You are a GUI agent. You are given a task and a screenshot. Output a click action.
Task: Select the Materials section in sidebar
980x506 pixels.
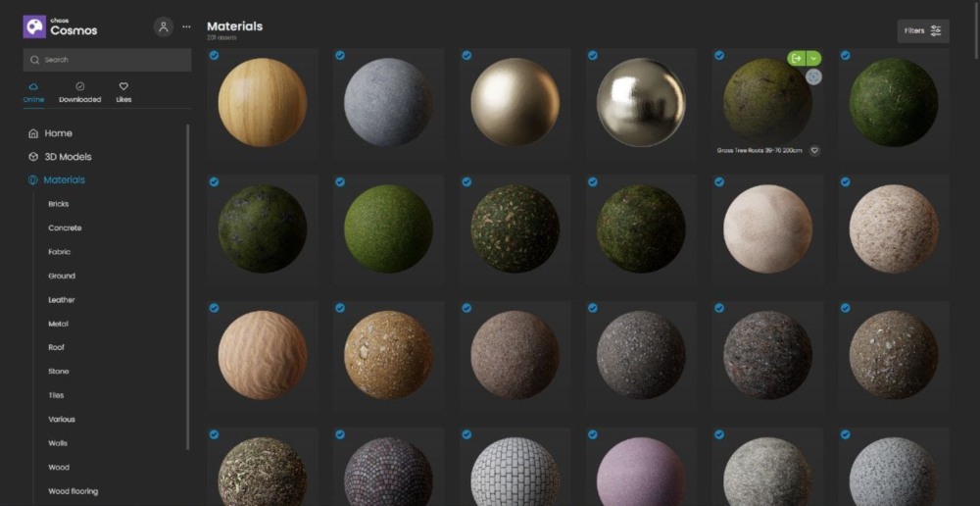(x=56, y=180)
